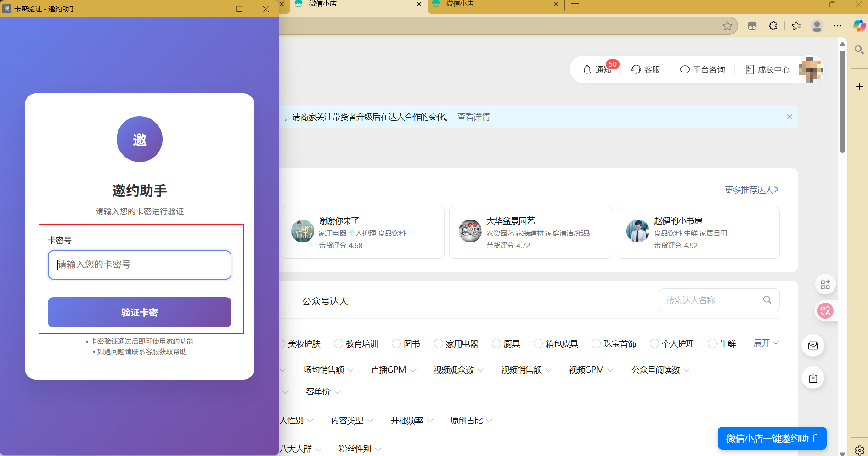868x456 pixels.
Task: Open a new browser tab
Action: [575, 4]
